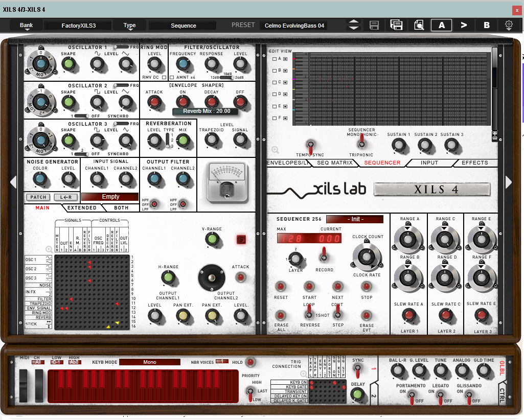This screenshot has width=524, height=420.
Task: Click the ERASE EVT red button
Action: pos(366,315)
